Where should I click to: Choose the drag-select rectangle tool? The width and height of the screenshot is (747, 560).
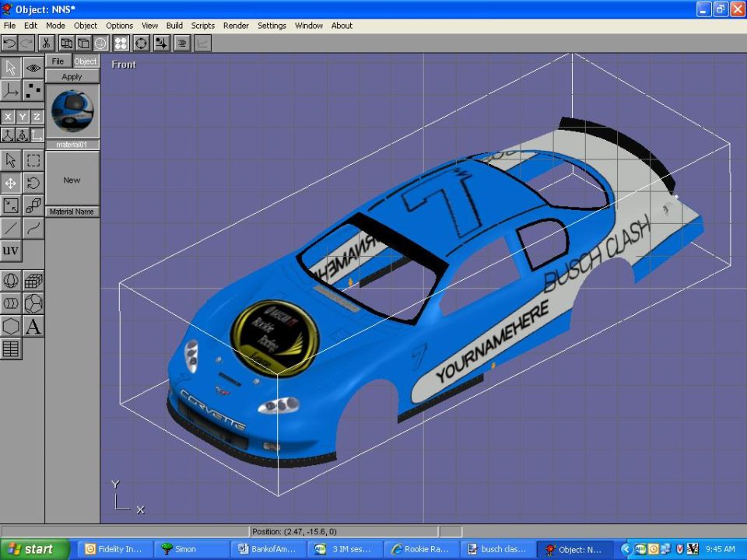pos(33,160)
